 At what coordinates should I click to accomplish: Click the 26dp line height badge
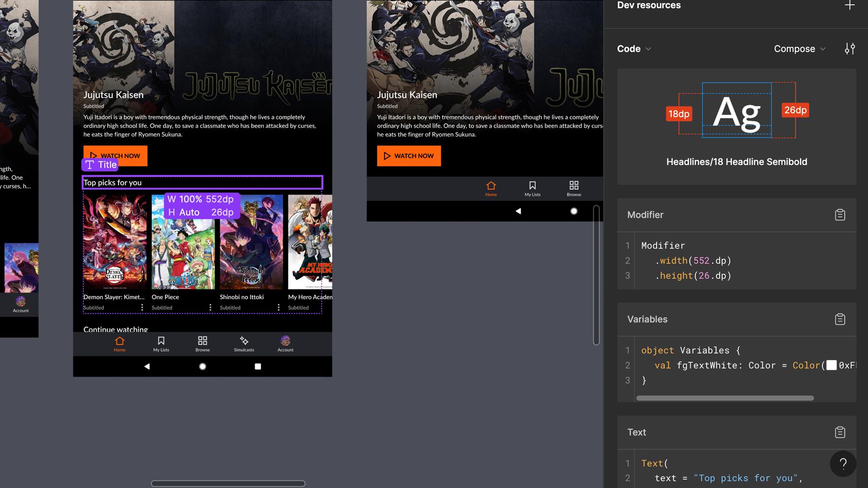pos(795,110)
